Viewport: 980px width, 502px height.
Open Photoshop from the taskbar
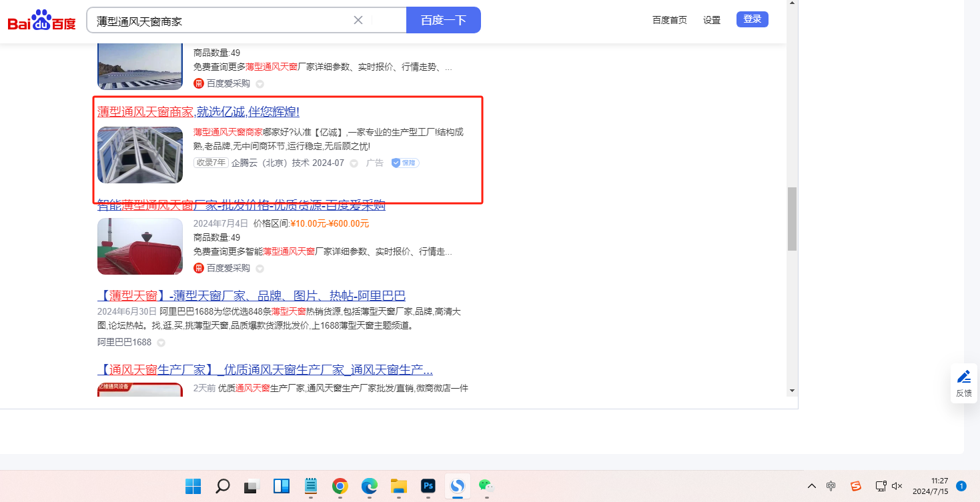tap(428, 487)
